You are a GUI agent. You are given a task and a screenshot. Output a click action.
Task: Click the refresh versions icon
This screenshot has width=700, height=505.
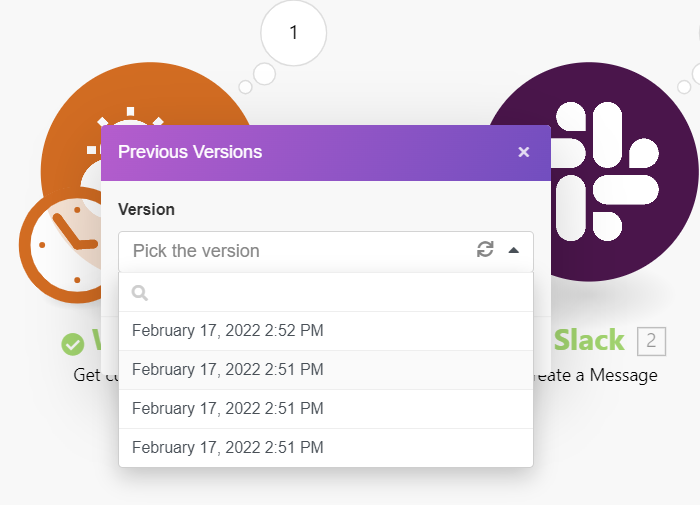[x=485, y=250]
